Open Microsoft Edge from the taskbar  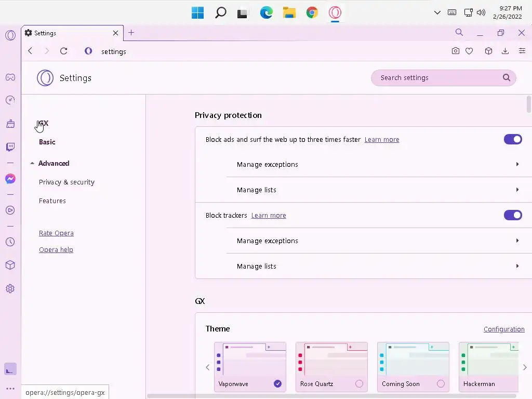pyautogui.click(x=267, y=13)
